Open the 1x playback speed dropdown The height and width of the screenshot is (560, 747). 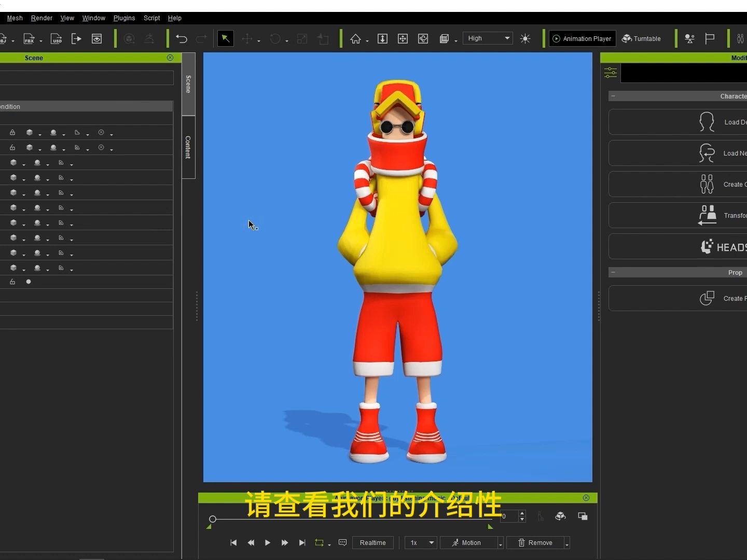(x=421, y=542)
